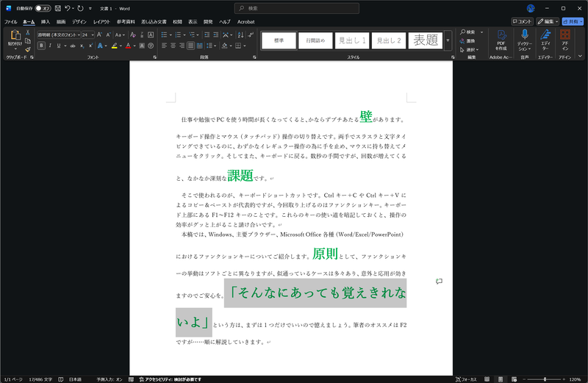This screenshot has height=383, width=588.
Task: Toggle Bold formatting
Action: point(41,46)
